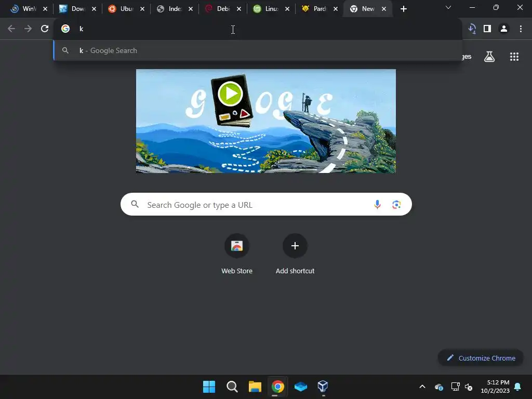Open the Windows Start menu
Screen dimensions: 532x399
coord(209,387)
